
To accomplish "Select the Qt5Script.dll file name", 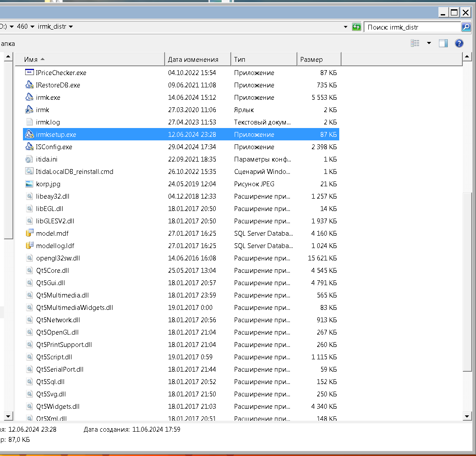I will coord(54,357).
